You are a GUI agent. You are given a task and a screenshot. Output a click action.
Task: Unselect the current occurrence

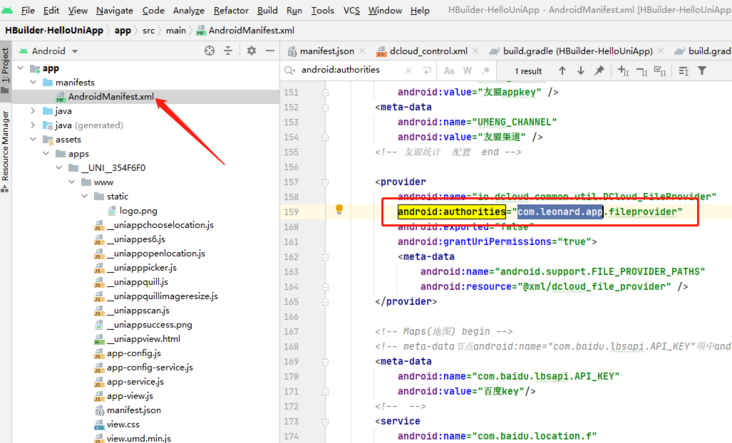642,71
